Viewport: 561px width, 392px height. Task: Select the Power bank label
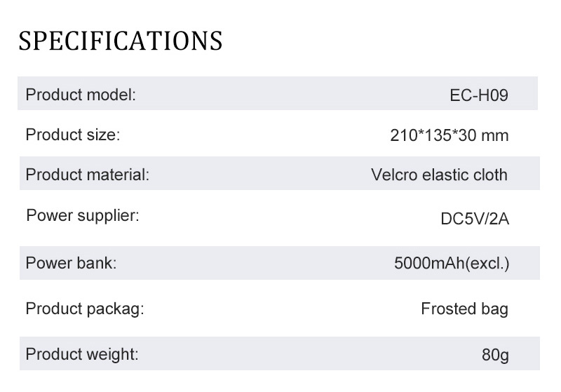(72, 263)
